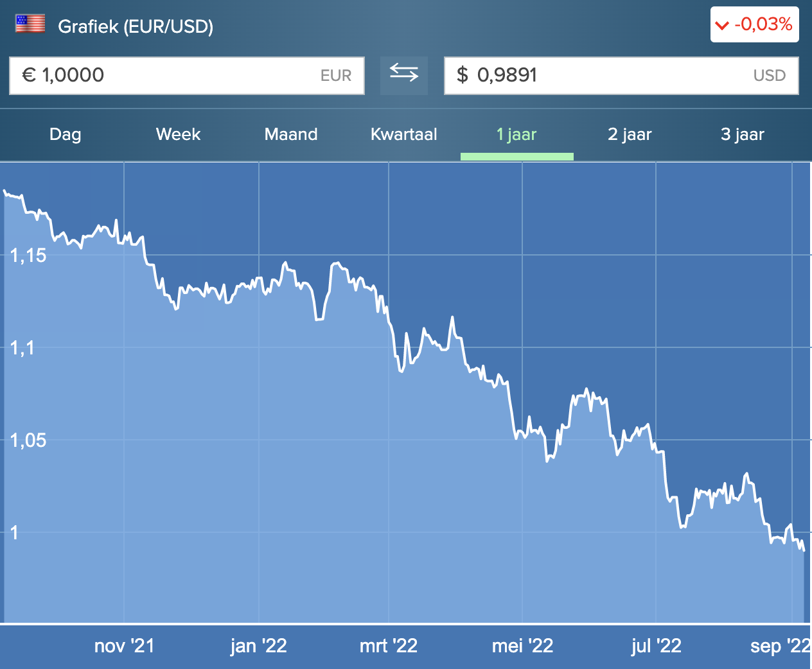
Task: Click the US flag icon
Action: (x=30, y=24)
